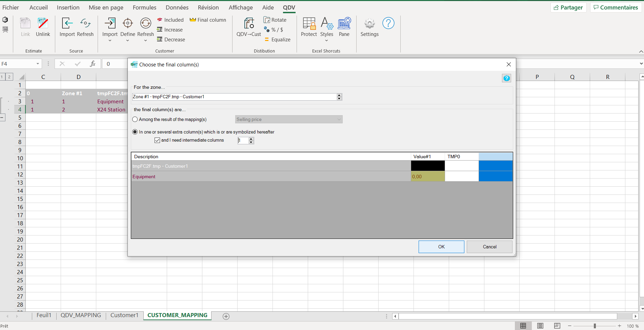The width and height of the screenshot is (644, 330).
Task: Click the Commentaires button
Action: [616, 7]
